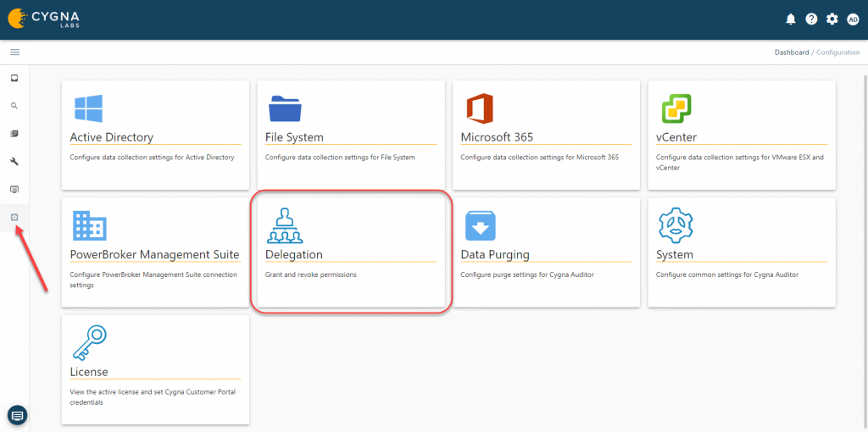Open the settings gear in header
868x432 pixels.
(832, 19)
